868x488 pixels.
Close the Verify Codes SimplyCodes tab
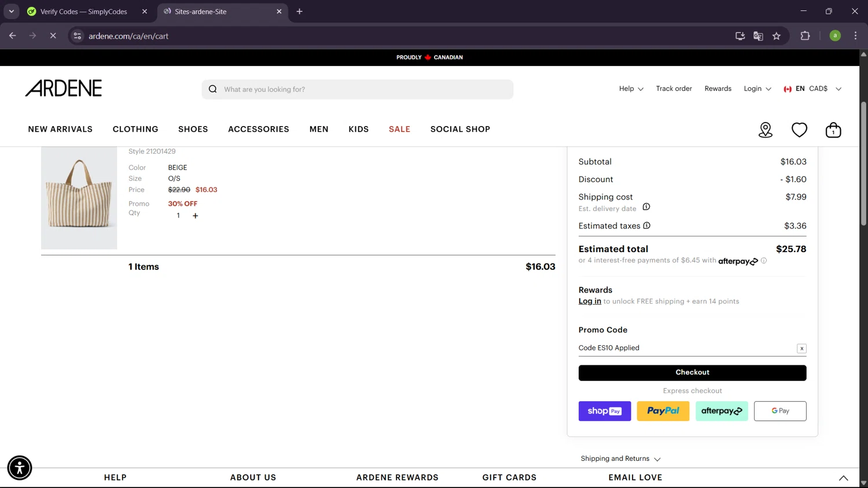[145, 12]
